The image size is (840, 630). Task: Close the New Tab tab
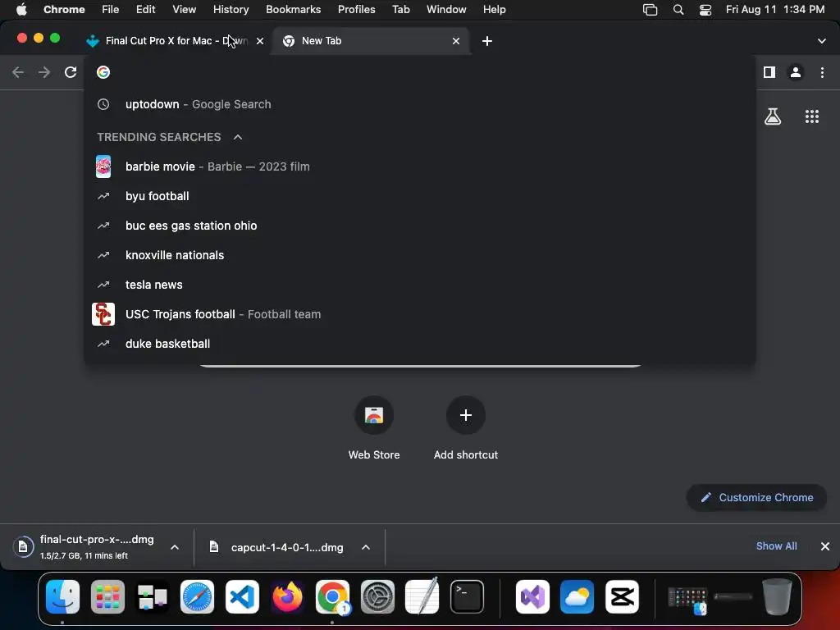[456, 41]
